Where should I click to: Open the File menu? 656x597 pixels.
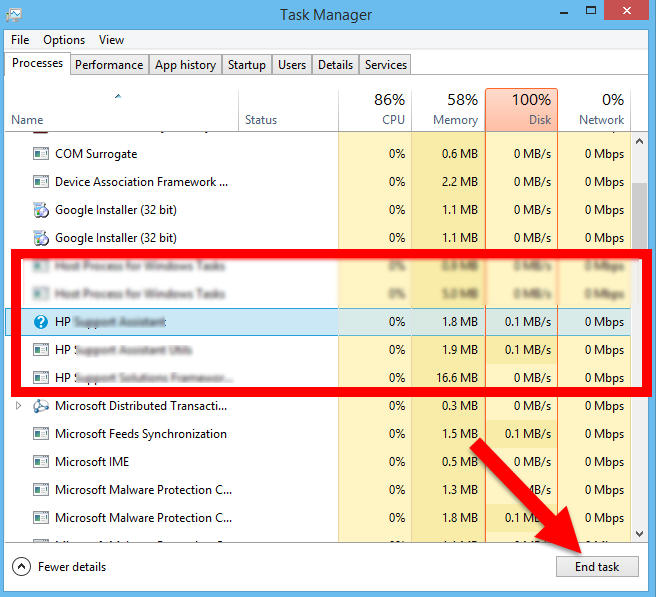[20, 40]
